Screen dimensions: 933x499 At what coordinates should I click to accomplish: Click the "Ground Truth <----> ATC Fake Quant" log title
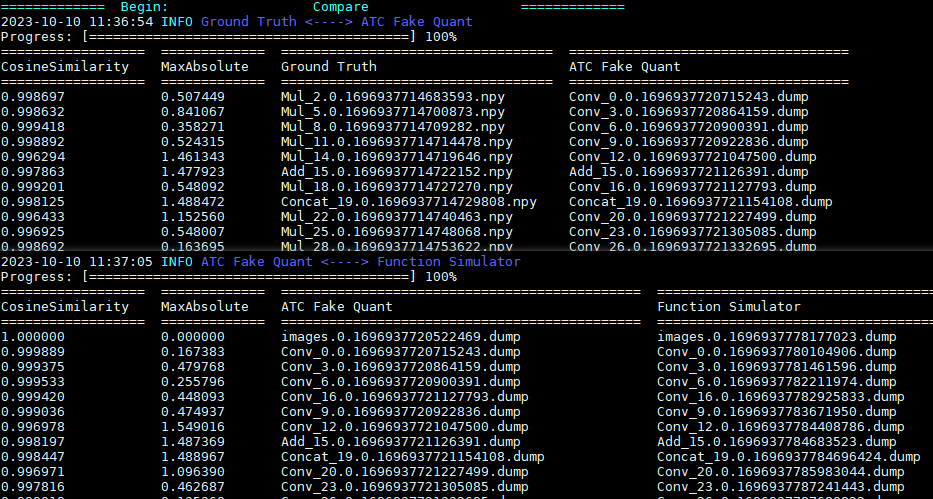click(x=337, y=22)
